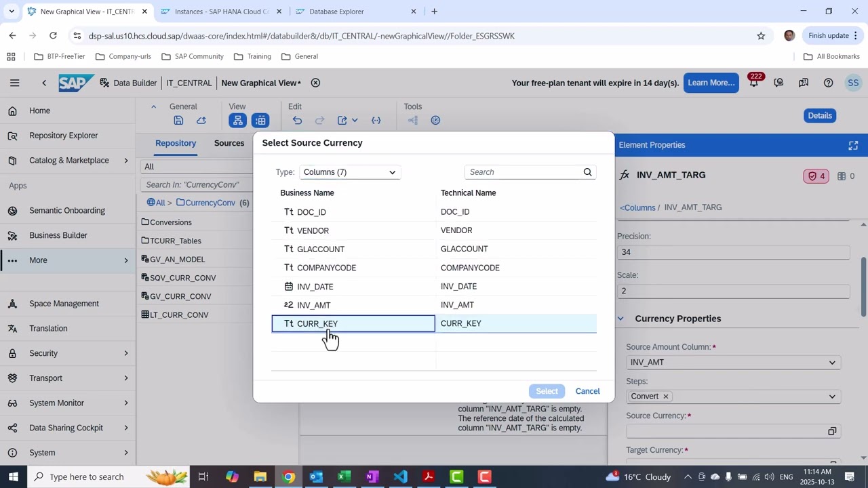The width and height of the screenshot is (868, 488).
Task: Open Business Builder in side navigation
Action: point(68,235)
